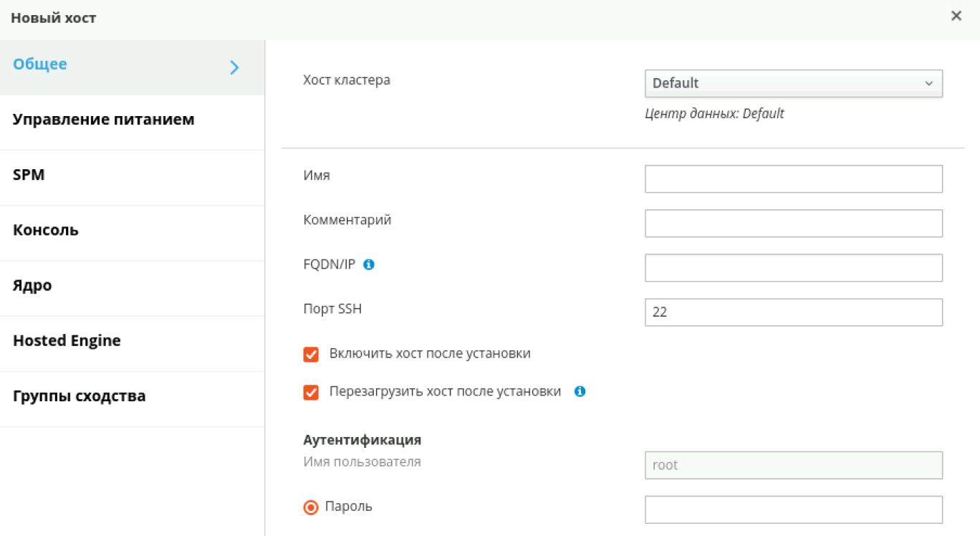Focus the Комментарий text field

coord(793,224)
